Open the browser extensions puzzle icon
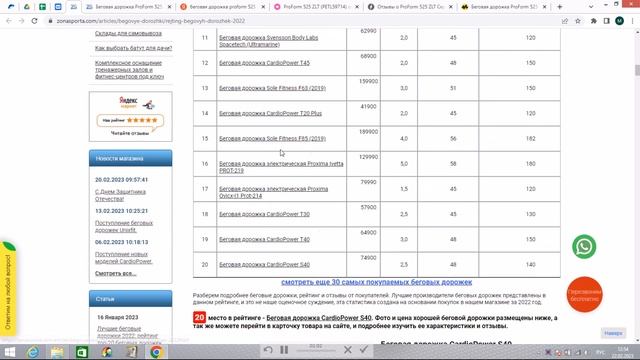This screenshot has height=360, width=640. coord(593,21)
